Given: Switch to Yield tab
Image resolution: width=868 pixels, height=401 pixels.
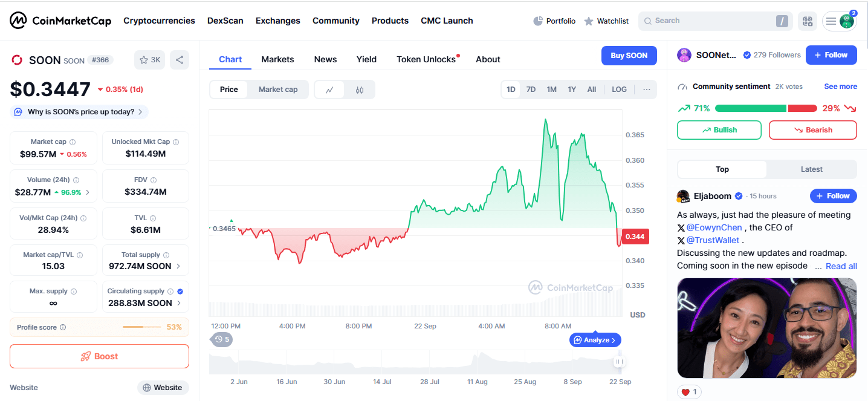Looking at the screenshot, I should point(366,59).
